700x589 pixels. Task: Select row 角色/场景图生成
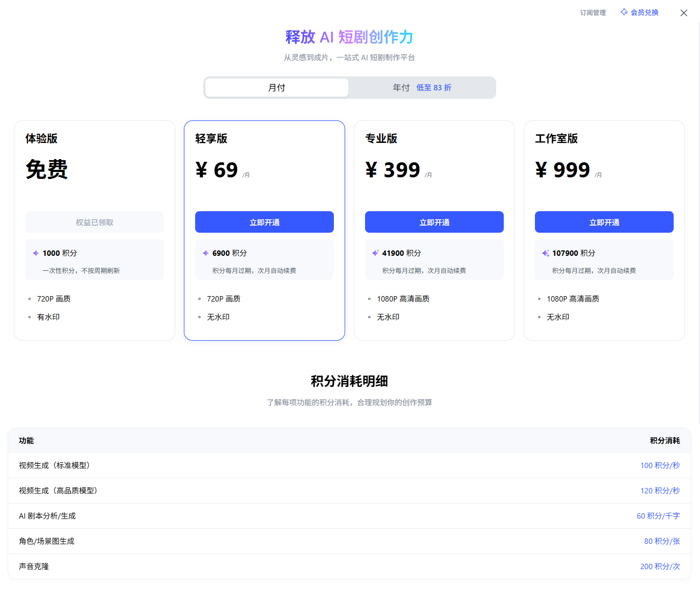coord(349,541)
